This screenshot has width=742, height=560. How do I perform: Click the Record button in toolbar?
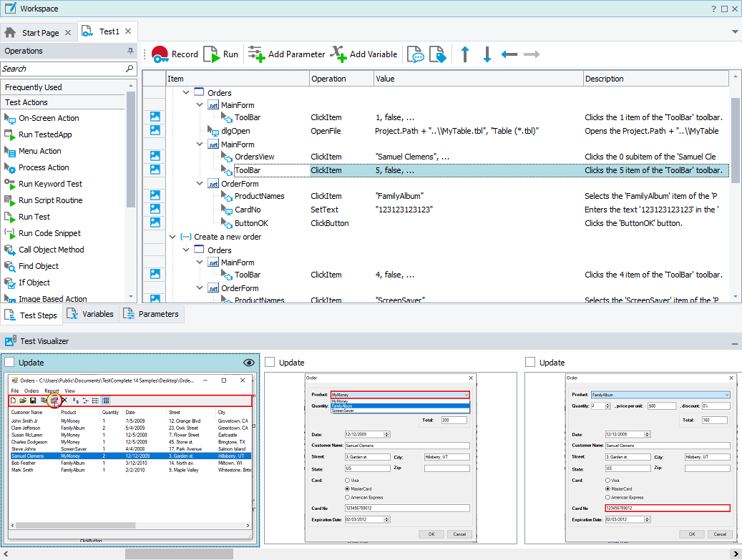175,54
